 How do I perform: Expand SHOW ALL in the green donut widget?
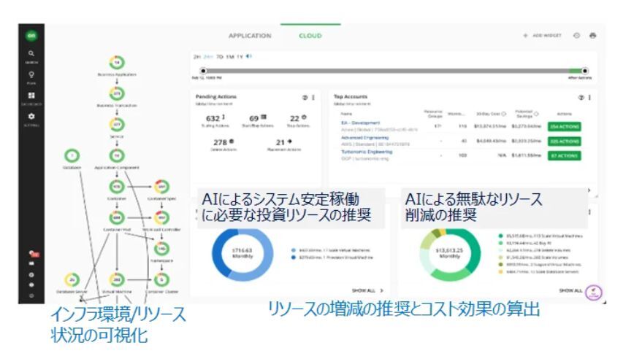pyautogui.click(x=570, y=290)
